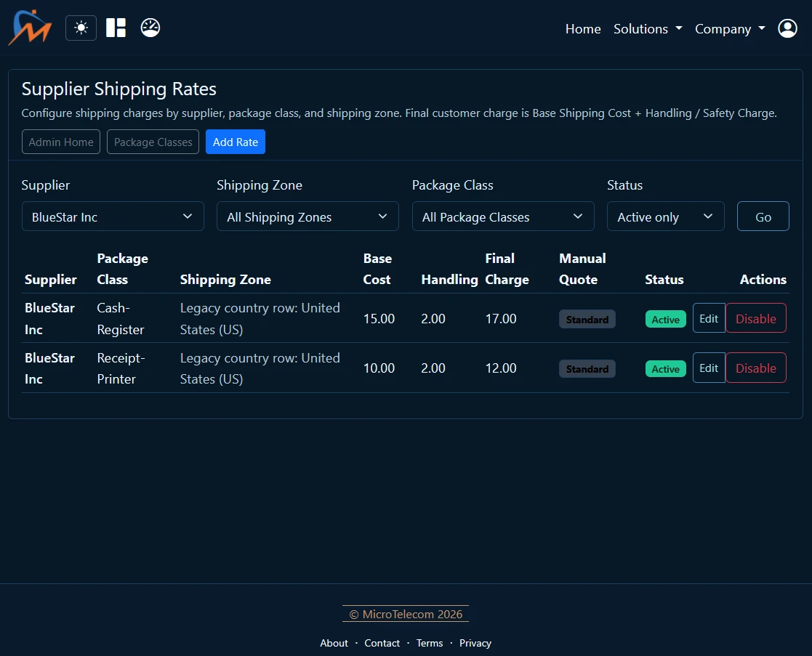Open the dashboard gauge icon
The width and height of the screenshot is (812, 656).
pyautogui.click(x=150, y=28)
